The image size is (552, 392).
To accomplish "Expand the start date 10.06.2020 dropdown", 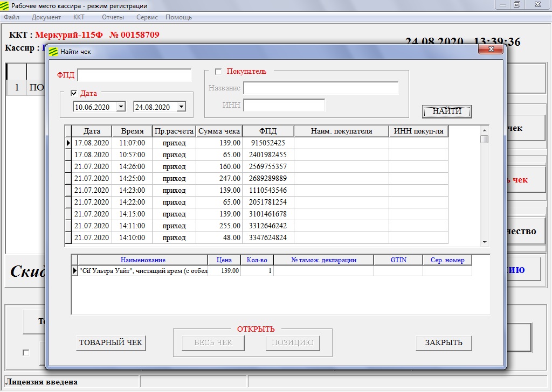I will tap(121, 107).
